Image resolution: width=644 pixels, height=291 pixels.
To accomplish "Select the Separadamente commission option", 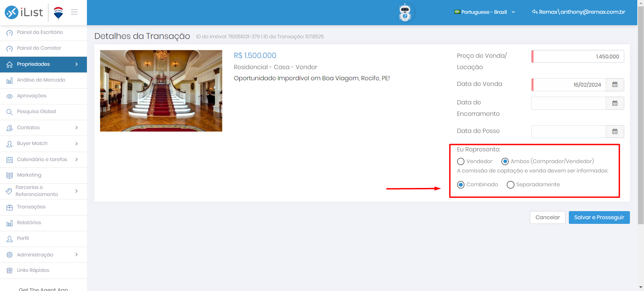I will 510,185.
